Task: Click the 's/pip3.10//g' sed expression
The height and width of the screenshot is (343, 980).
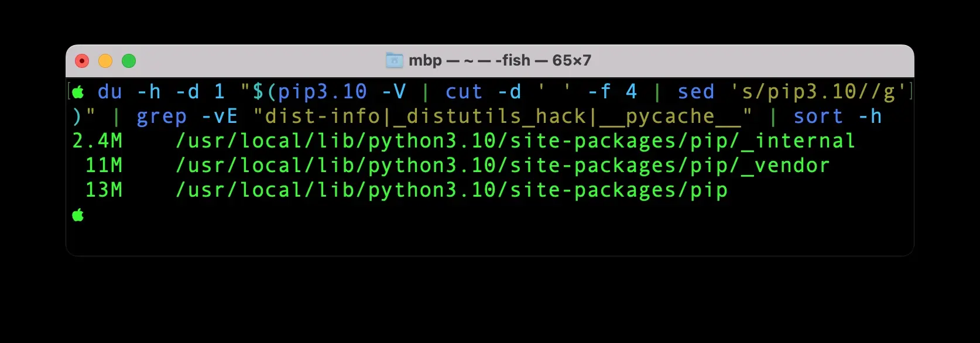Action: (818, 92)
